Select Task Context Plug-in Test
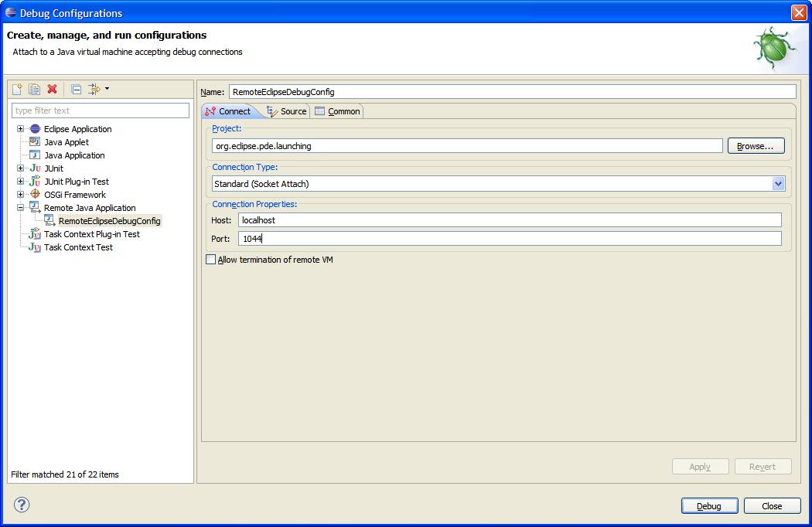 [92, 234]
